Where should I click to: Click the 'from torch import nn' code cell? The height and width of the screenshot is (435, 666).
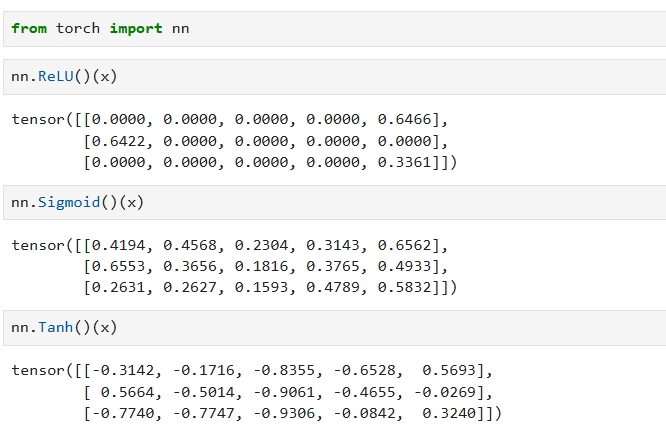335,29
